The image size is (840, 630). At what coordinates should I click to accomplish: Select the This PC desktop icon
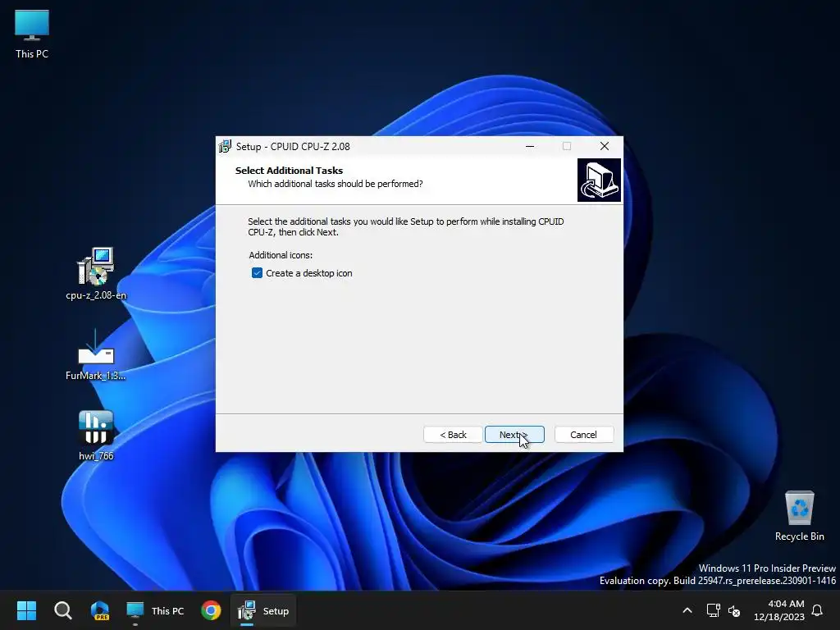(x=32, y=34)
